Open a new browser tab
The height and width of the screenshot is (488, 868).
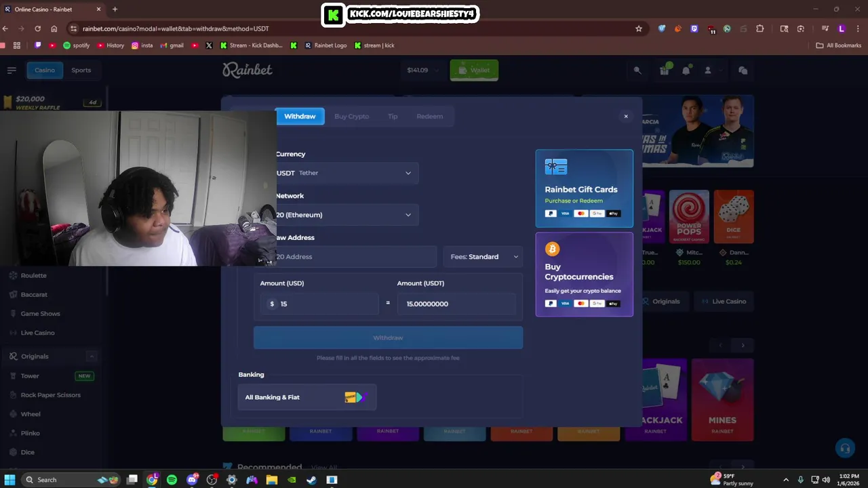point(115,9)
